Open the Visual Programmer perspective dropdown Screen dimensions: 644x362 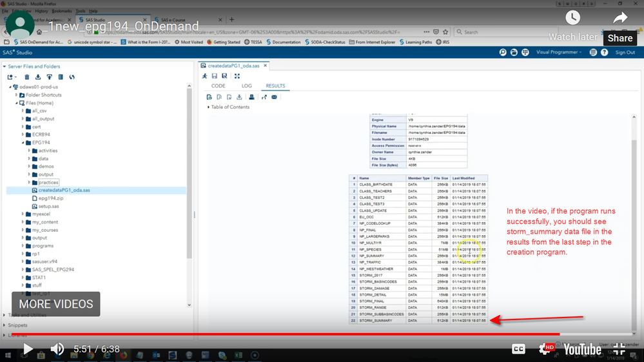558,53
